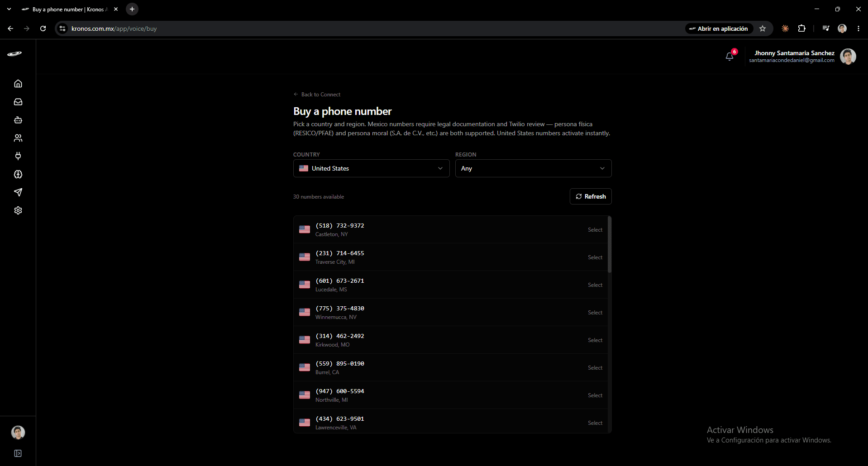
Task: Click the site information icon in address bar
Action: (x=62, y=29)
